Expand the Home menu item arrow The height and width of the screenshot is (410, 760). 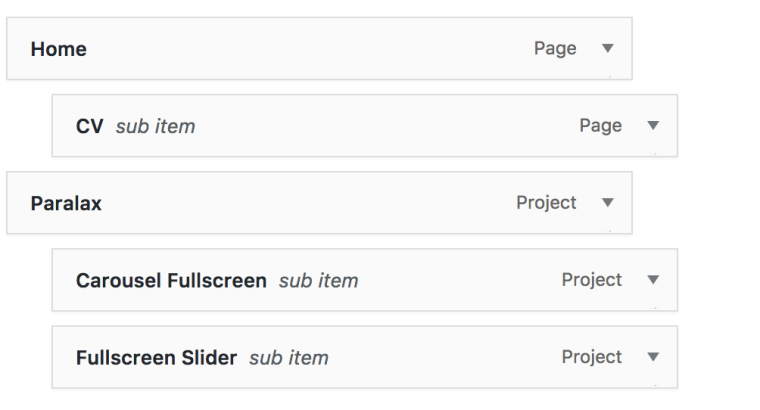608,49
